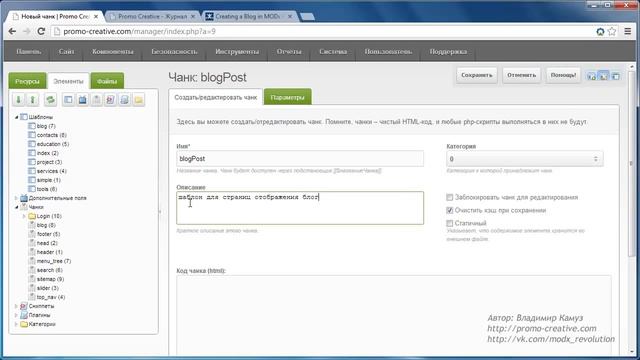Collapse all tree nodes icon (green up arrow)

click(33, 99)
